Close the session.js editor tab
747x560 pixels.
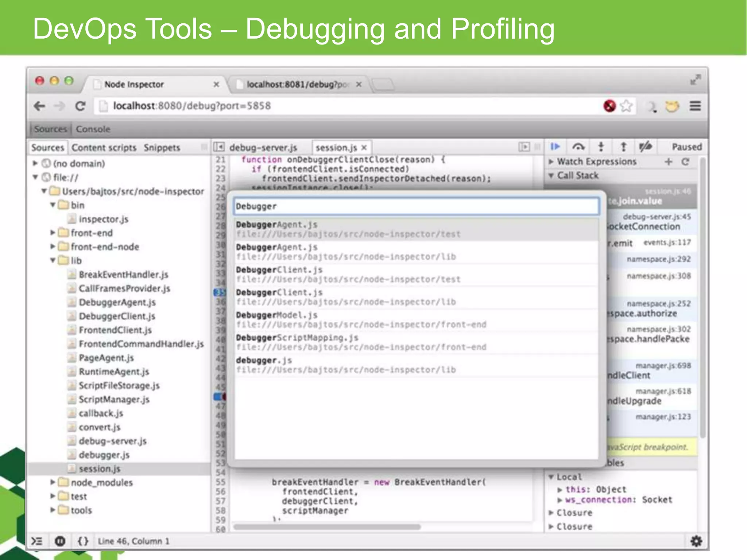[364, 148]
